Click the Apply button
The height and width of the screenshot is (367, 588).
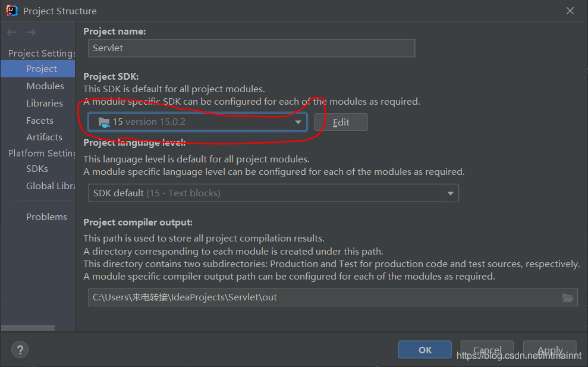pyautogui.click(x=550, y=350)
